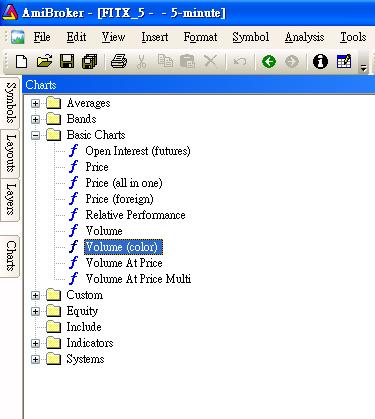The width and height of the screenshot is (375, 419).
Task: Switch to the Layouts side tab
Action: click(10, 153)
